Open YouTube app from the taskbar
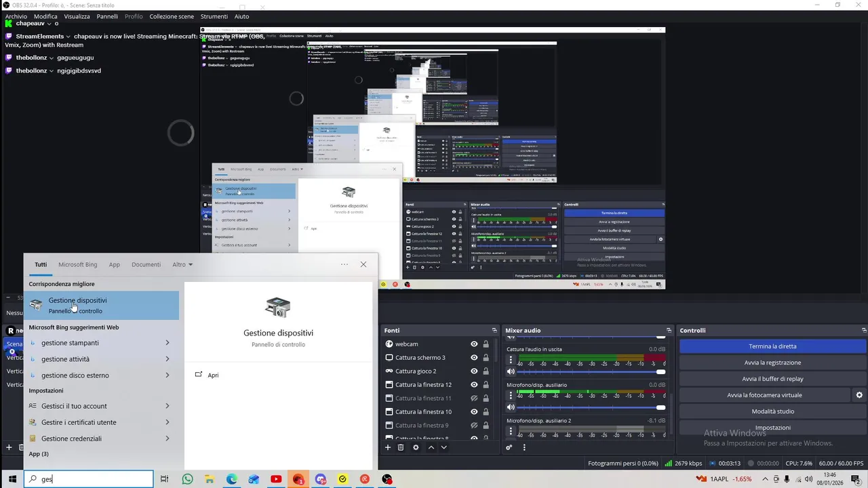 [276, 479]
